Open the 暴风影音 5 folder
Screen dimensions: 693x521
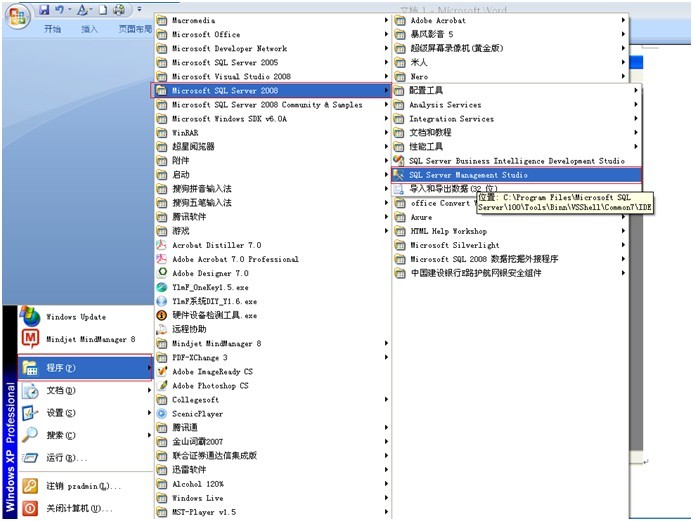(510, 34)
